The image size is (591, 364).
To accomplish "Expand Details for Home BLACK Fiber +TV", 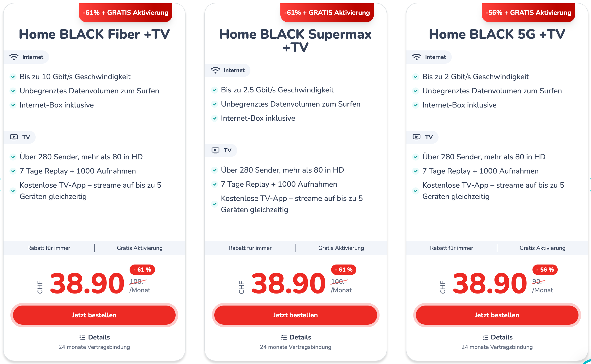I will [x=99, y=337].
